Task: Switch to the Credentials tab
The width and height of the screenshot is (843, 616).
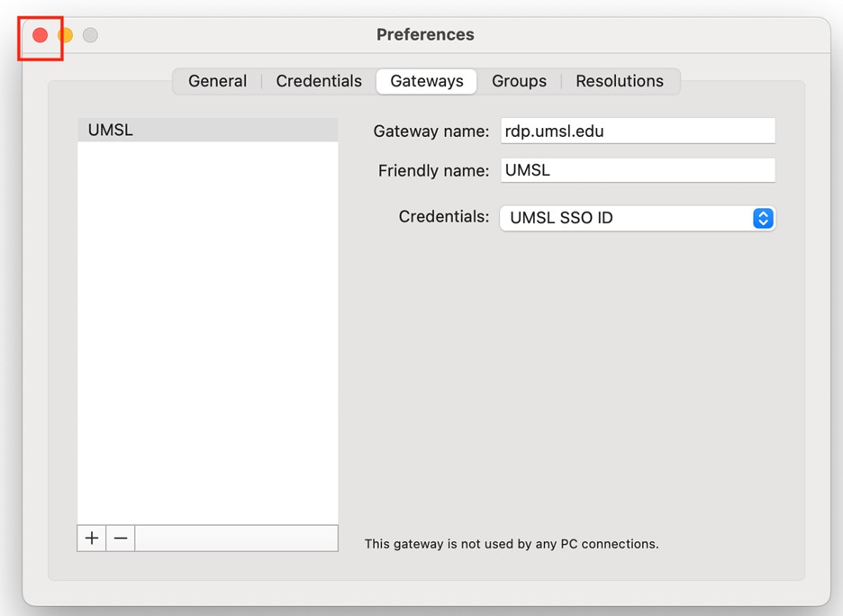Action: click(319, 81)
